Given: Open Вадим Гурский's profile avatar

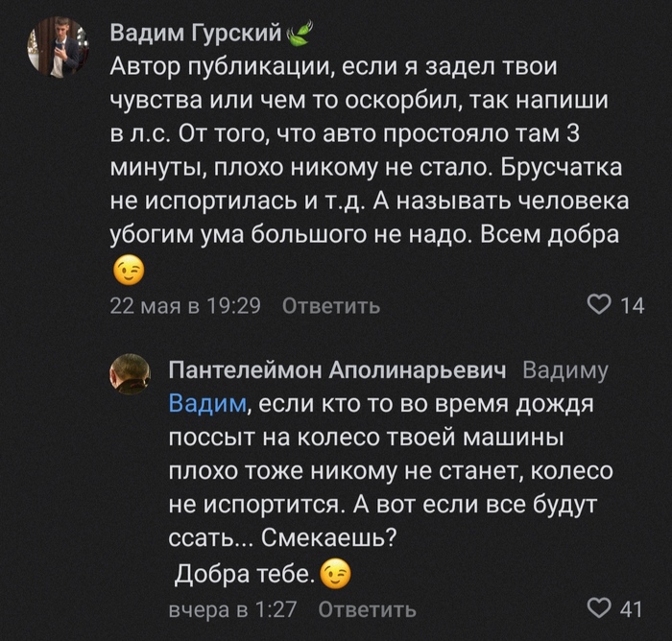Looking at the screenshot, I should [x=58, y=47].
